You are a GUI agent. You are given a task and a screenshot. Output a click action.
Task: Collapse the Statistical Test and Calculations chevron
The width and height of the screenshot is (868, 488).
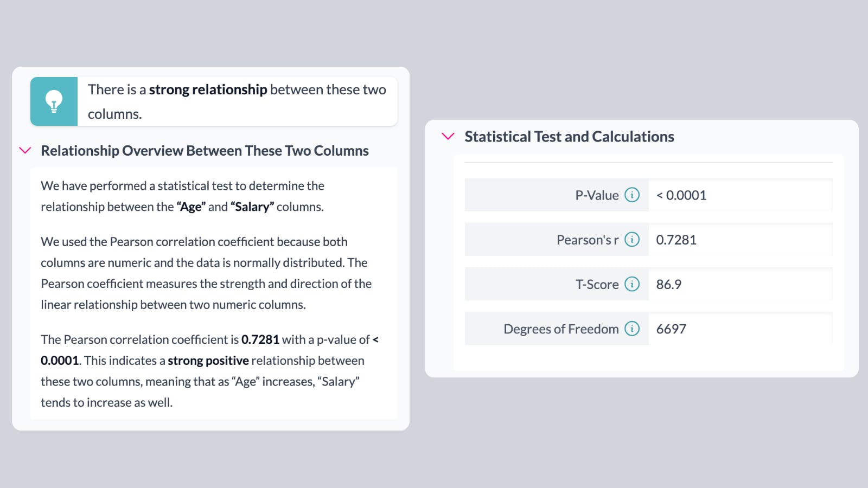coord(448,136)
